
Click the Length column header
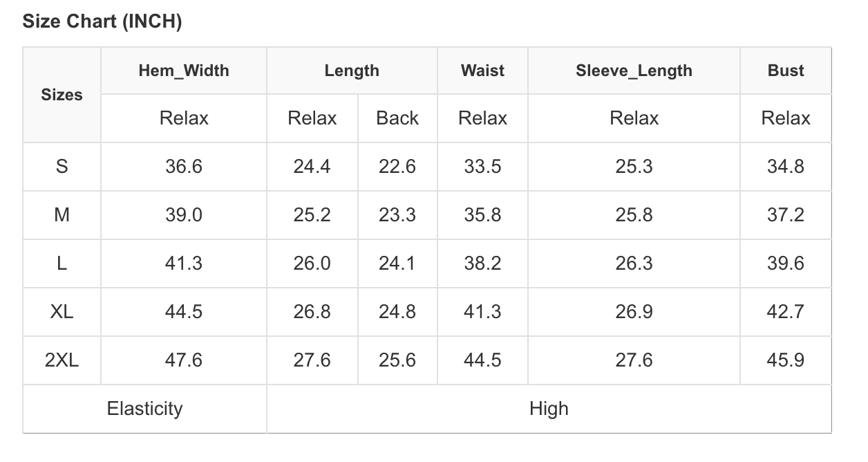pyautogui.click(x=352, y=71)
